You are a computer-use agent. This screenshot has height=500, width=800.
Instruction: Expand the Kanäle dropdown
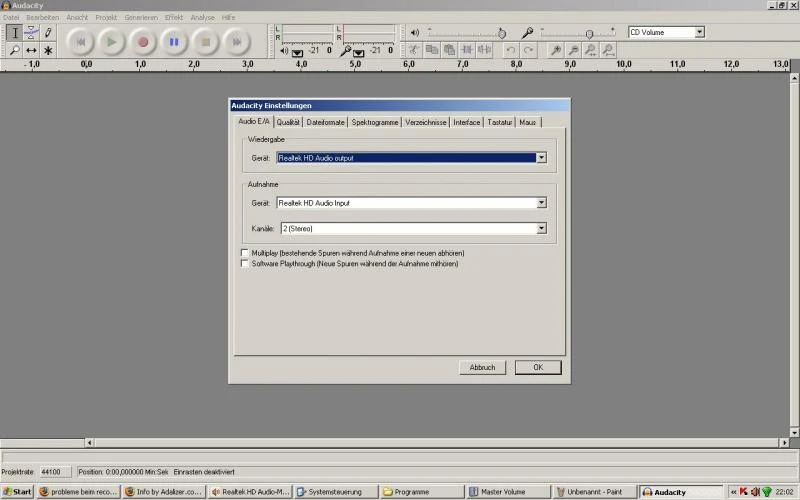541,228
